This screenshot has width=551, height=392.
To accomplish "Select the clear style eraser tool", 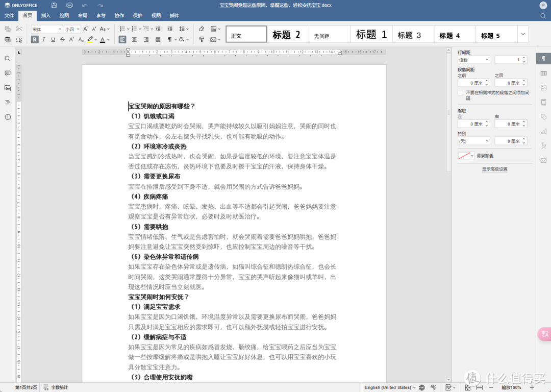I will [x=201, y=29].
